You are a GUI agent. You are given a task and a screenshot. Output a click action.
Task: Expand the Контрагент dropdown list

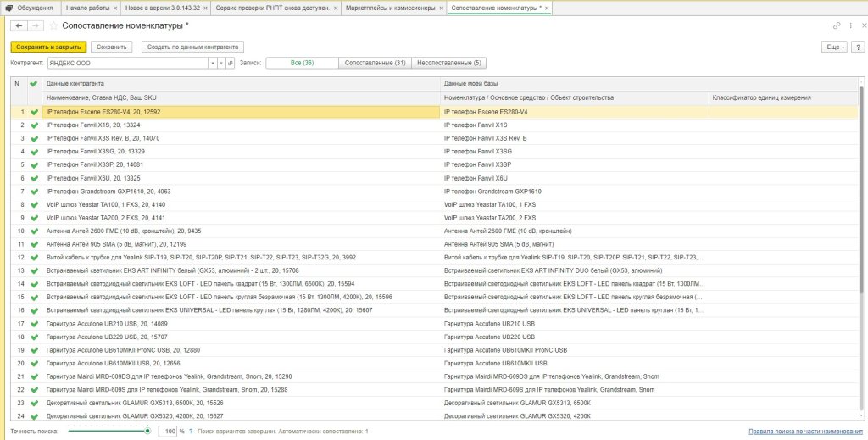211,63
